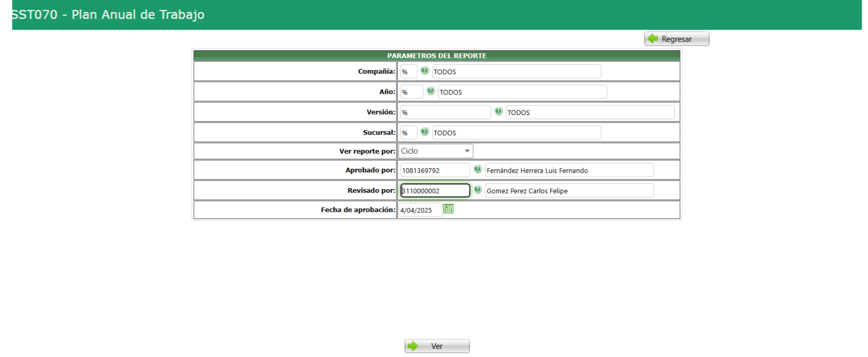868x357 pixels.
Task: Open the Fecha de aprobación calendar picker
Action: coord(448,209)
